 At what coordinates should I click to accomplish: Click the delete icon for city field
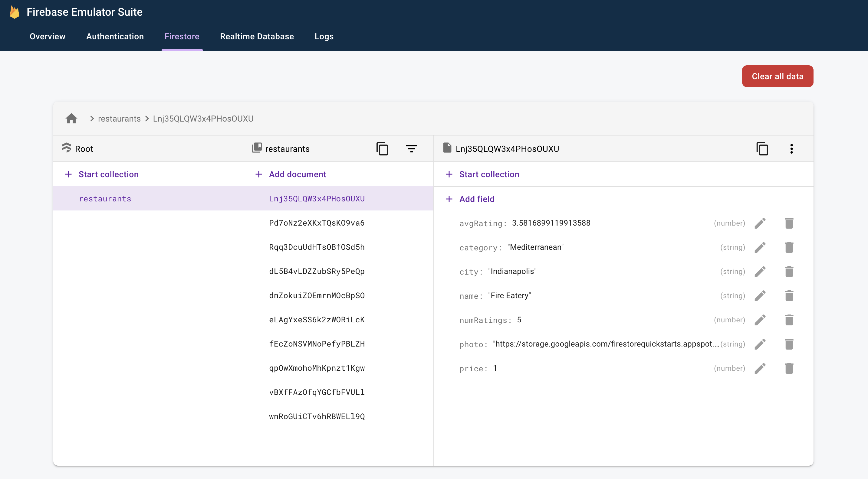[x=789, y=271]
